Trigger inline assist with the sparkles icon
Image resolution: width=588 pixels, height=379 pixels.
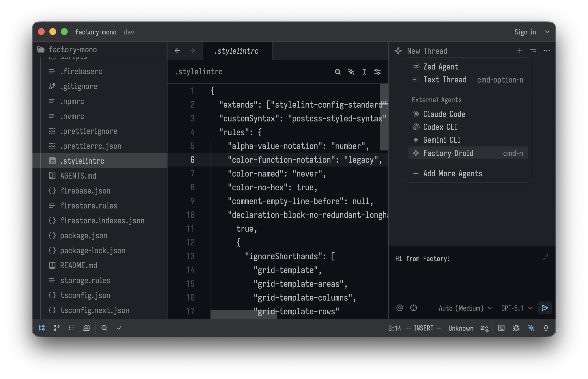351,72
